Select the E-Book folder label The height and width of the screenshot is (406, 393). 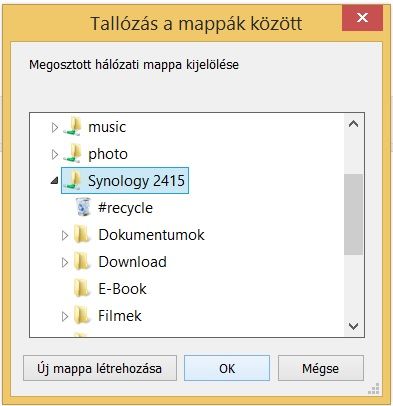point(122,289)
